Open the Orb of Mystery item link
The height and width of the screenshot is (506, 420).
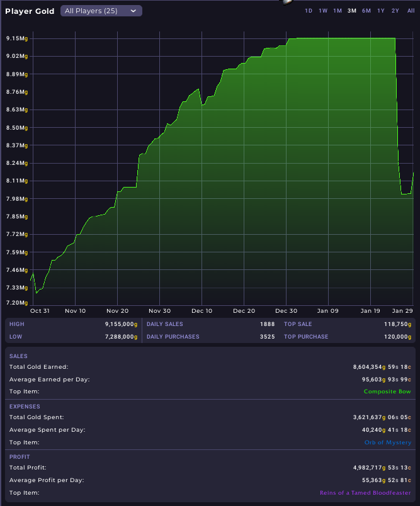(387, 442)
